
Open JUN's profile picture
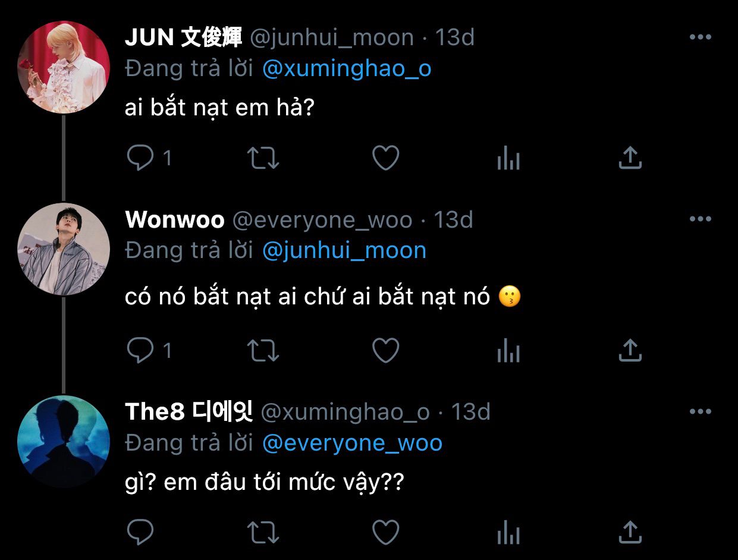coord(64,67)
